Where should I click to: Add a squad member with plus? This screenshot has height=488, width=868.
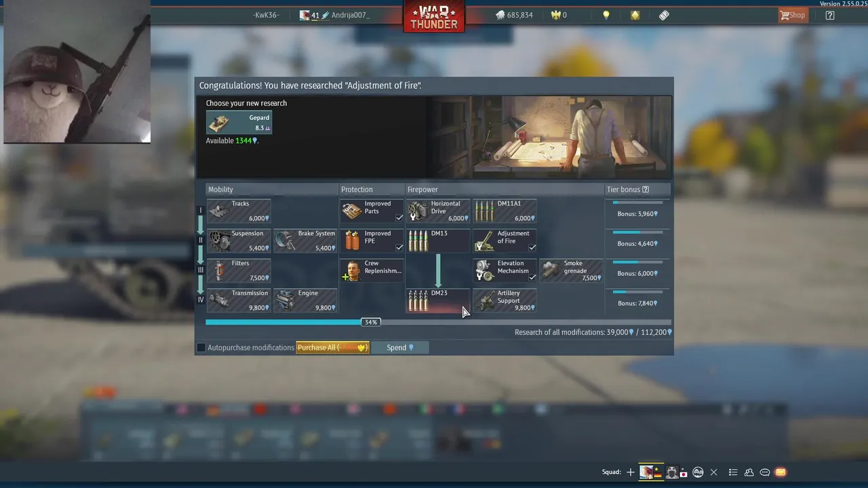[631, 472]
